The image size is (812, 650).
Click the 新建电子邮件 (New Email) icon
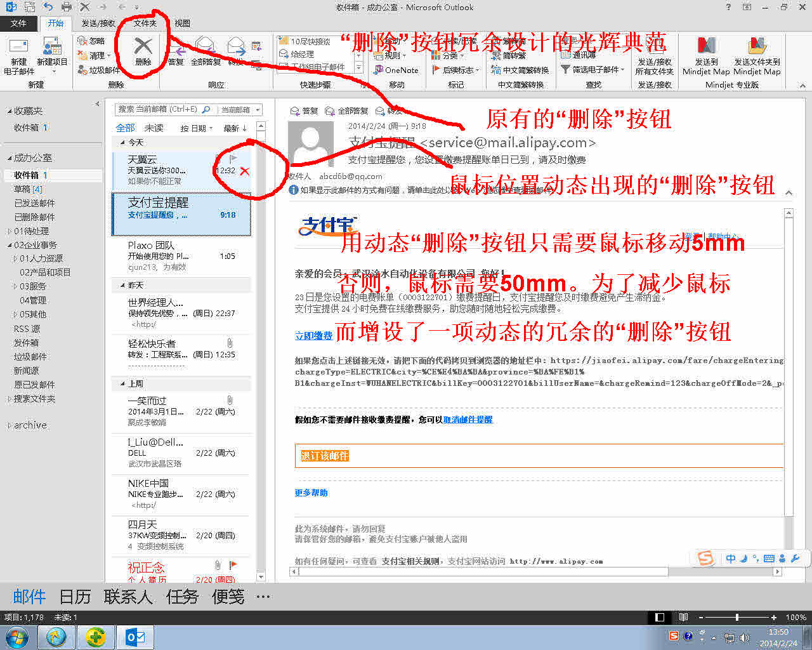point(19,56)
